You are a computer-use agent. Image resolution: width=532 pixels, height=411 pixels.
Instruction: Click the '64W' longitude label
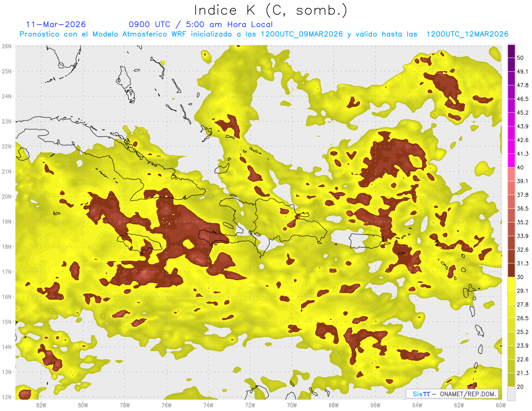[x=417, y=405]
